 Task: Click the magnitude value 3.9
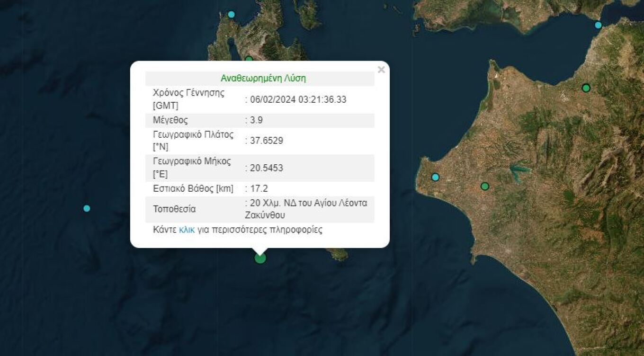pyautogui.click(x=256, y=120)
